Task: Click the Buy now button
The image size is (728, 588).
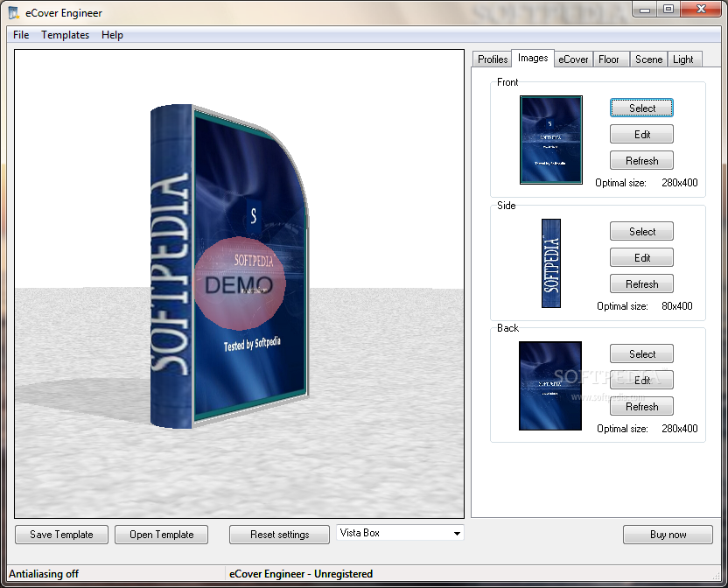Action: pos(668,535)
